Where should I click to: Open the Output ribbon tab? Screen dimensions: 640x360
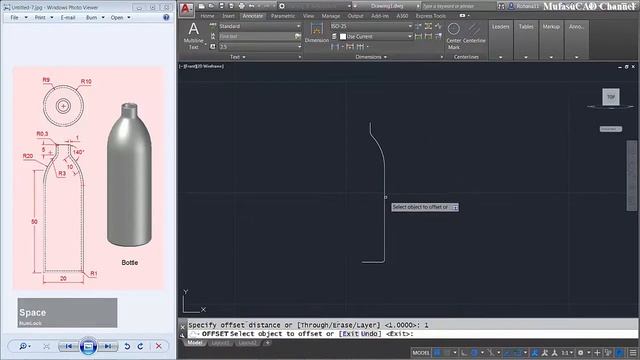click(x=355, y=16)
